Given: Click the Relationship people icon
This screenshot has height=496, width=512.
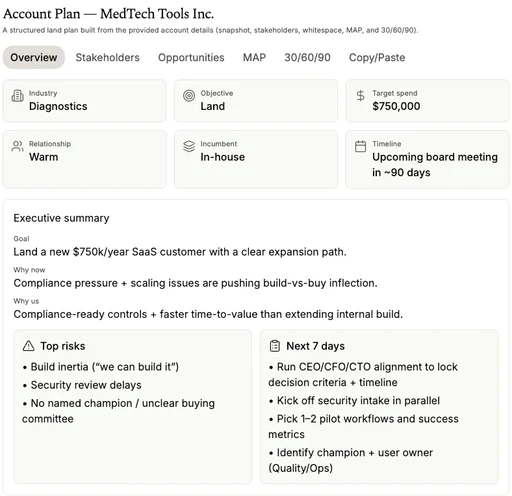Looking at the screenshot, I should pos(17,146).
